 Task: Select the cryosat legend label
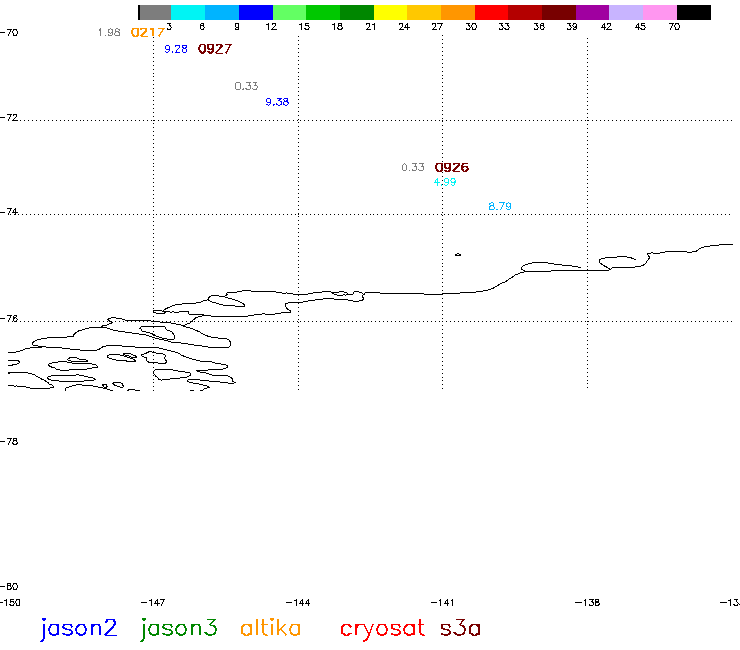pyautogui.click(x=382, y=630)
